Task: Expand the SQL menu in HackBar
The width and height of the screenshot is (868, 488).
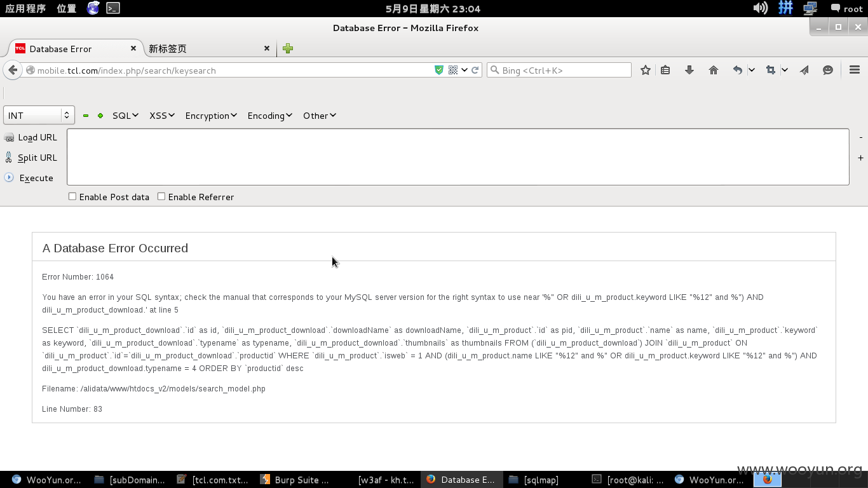Action: (x=125, y=116)
